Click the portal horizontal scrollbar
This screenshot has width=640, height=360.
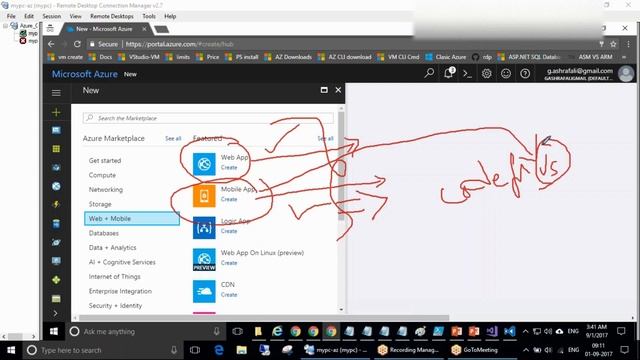(264, 318)
